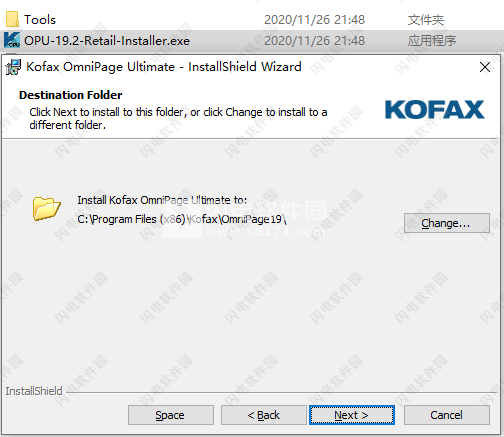Viewport: 504px width, 437px height.
Task: Click the Tools folder icon
Action: 12,20
